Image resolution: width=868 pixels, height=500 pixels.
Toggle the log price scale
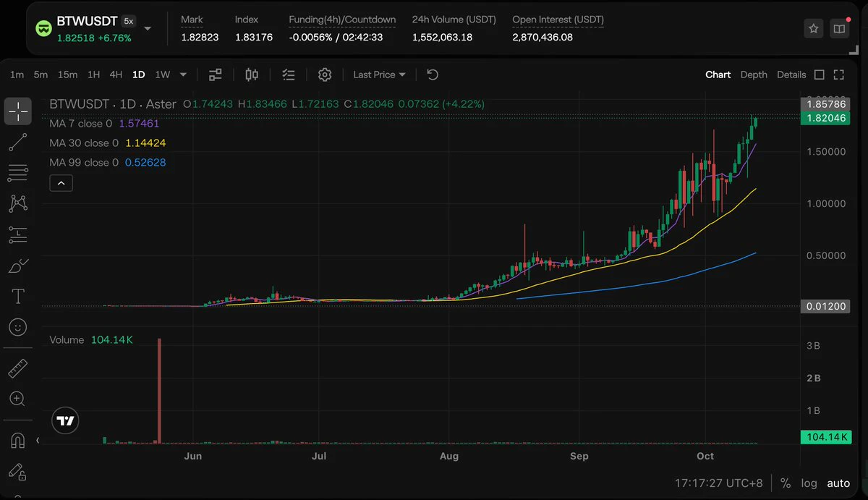coord(809,483)
